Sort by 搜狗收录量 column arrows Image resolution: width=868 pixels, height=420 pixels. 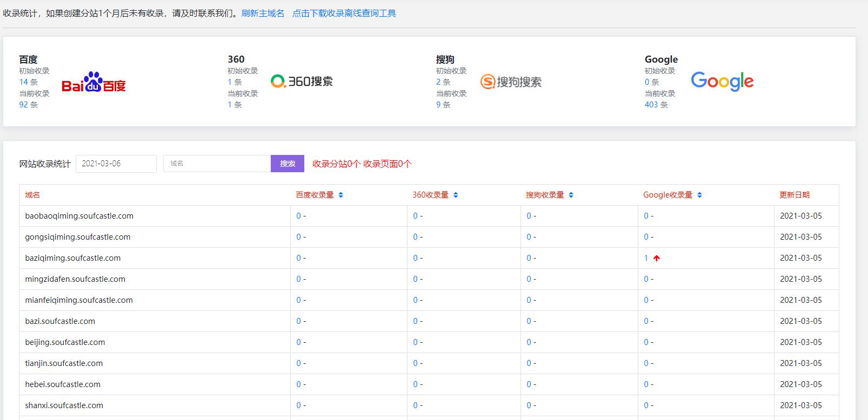point(571,195)
